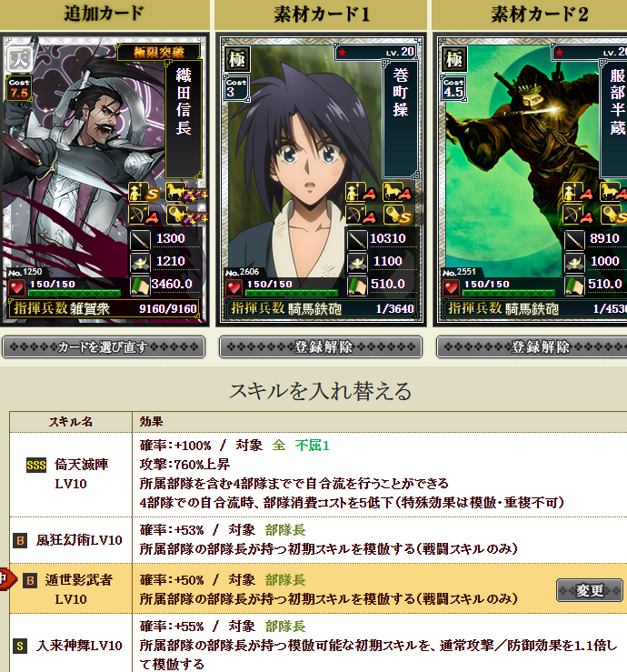Click the B rank icon beside 風狂幻術LV10
Screen dimensions: 627x672
pos(20,540)
